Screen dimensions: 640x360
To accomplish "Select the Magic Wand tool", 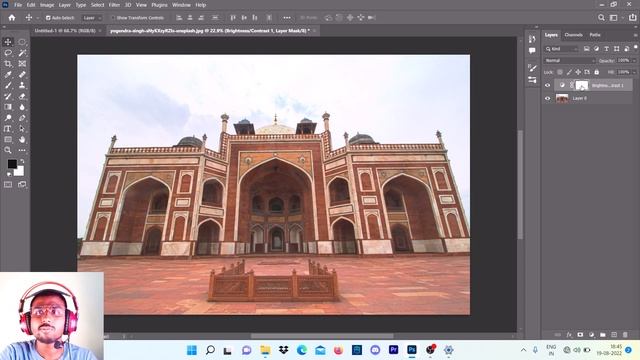I will click(x=22, y=53).
